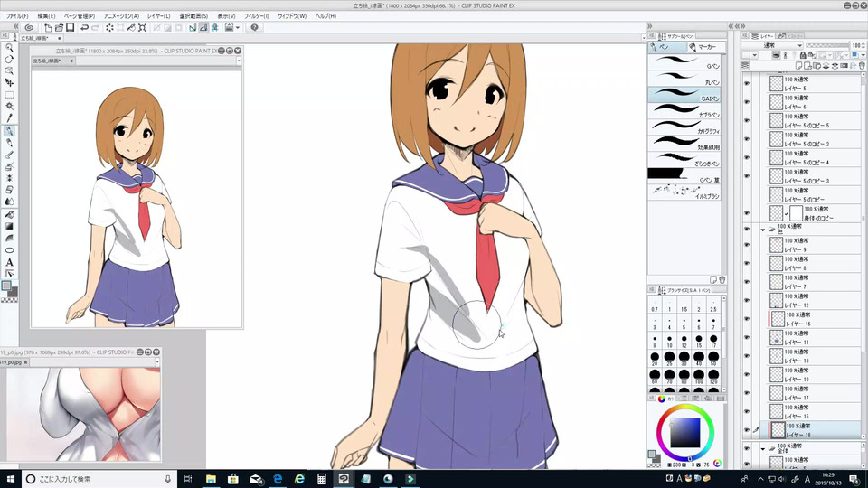Hide レイヤー 12 layer eye icon
Viewport: 868px width, 488px height.
747,300
